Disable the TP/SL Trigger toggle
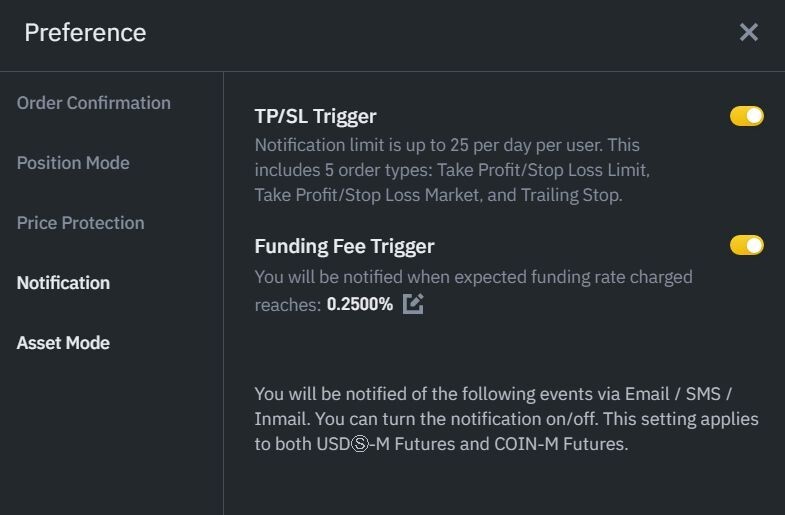 pyautogui.click(x=746, y=116)
